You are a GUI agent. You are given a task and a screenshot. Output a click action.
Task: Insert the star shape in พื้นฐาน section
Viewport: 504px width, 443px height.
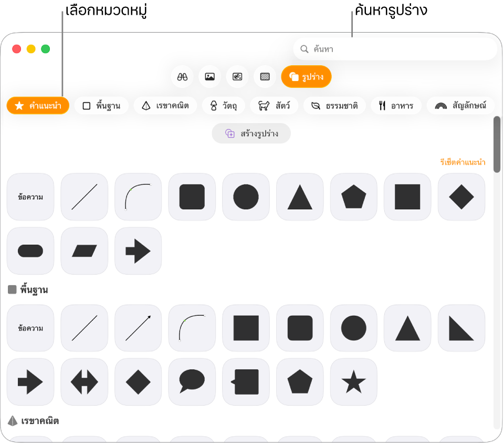(x=353, y=382)
